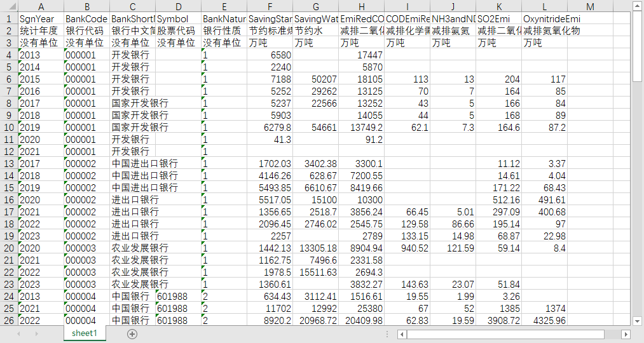Image resolution: width=644 pixels, height=343 pixels.
Task: Select cell 股票代码 in row 2
Action: [178, 30]
